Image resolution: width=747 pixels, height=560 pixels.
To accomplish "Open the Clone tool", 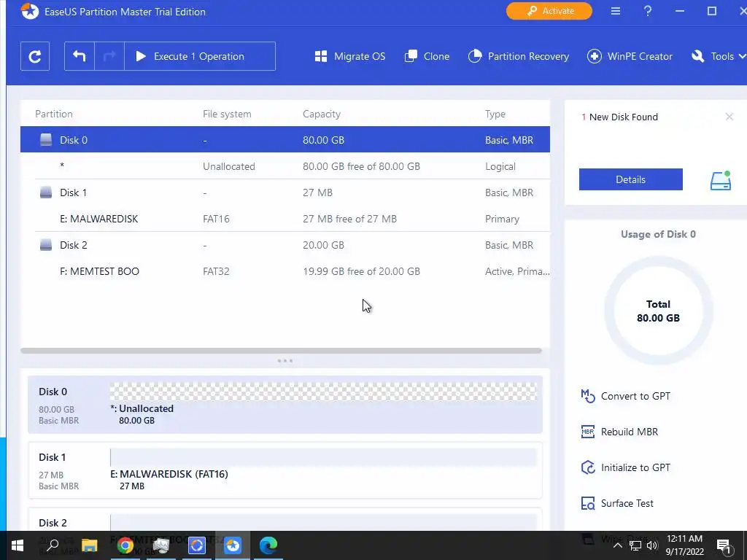I will tap(427, 56).
